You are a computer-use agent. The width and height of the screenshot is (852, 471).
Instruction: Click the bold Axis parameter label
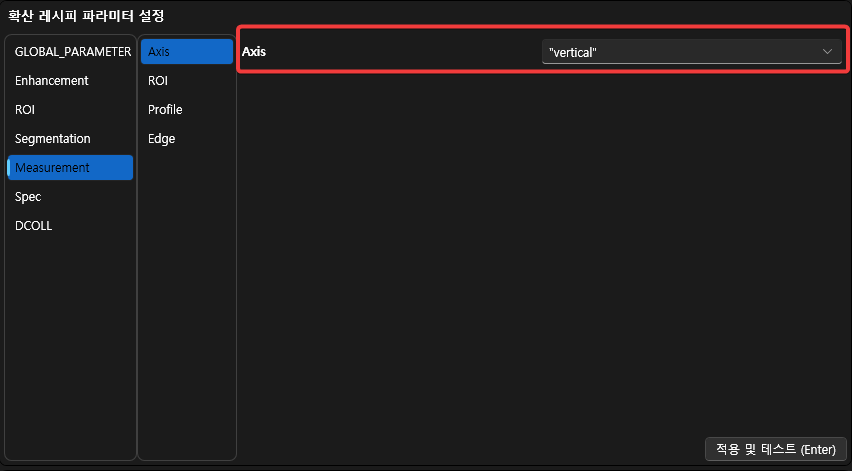point(255,51)
